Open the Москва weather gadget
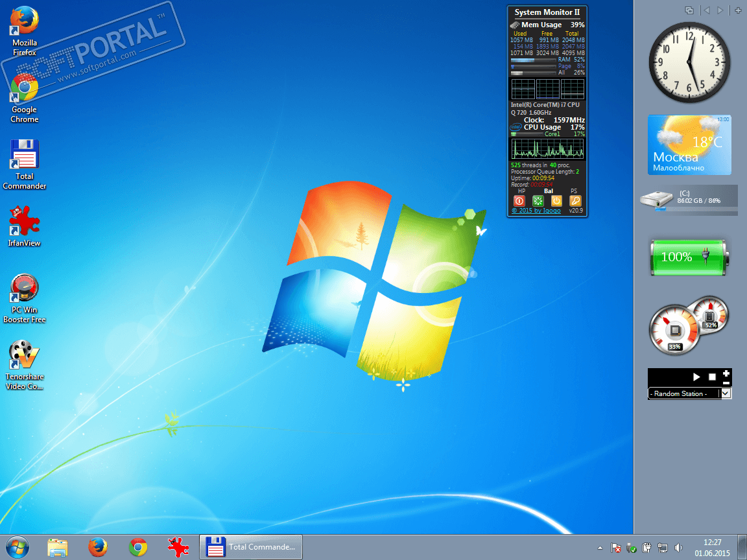This screenshot has width=747, height=560. tap(689, 145)
